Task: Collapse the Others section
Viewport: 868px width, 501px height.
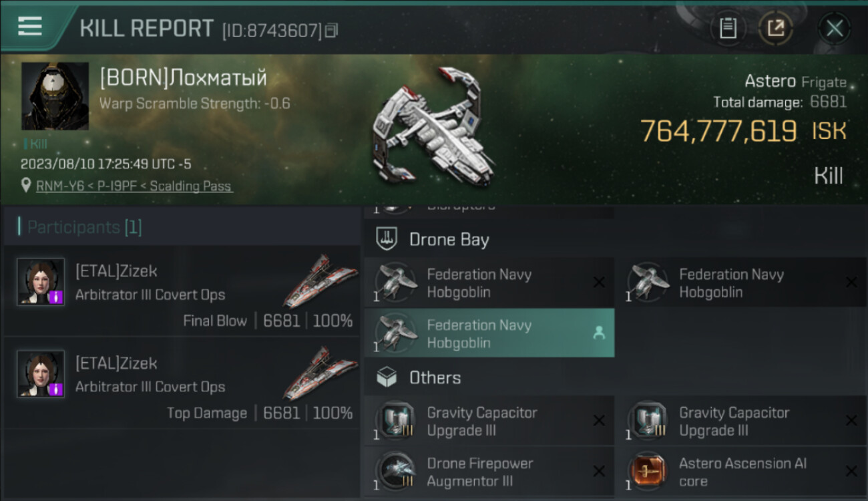Action: (435, 378)
